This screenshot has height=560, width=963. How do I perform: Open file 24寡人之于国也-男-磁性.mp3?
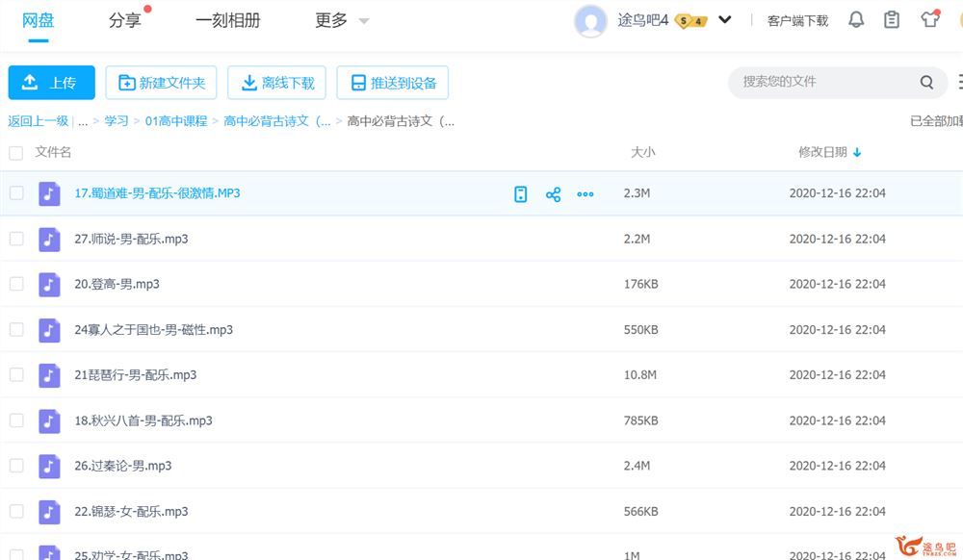pos(153,329)
